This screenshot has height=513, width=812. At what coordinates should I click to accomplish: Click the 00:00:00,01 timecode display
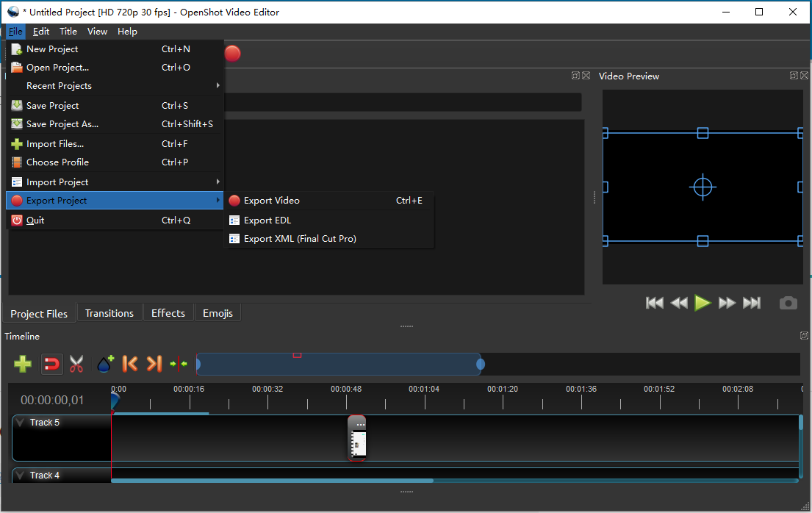[51, 400]
